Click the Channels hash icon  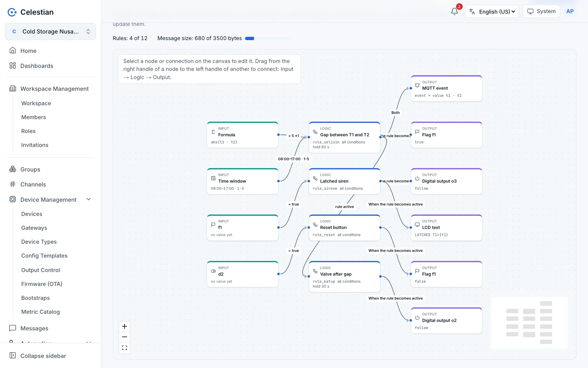point(13,184)
